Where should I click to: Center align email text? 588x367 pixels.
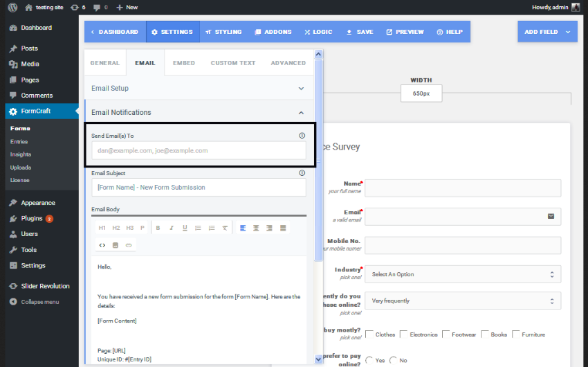click(x=256, y=228)
